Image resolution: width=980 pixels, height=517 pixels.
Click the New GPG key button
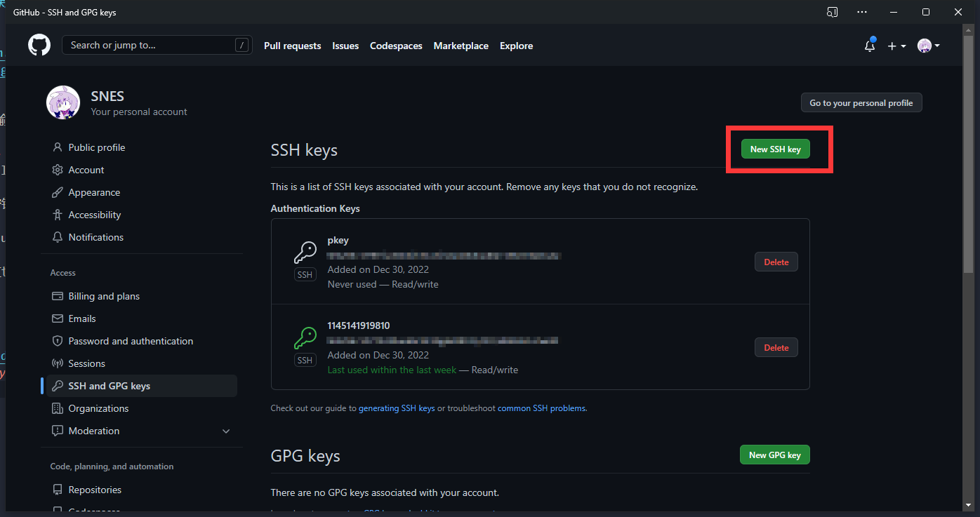coord(774,455)
